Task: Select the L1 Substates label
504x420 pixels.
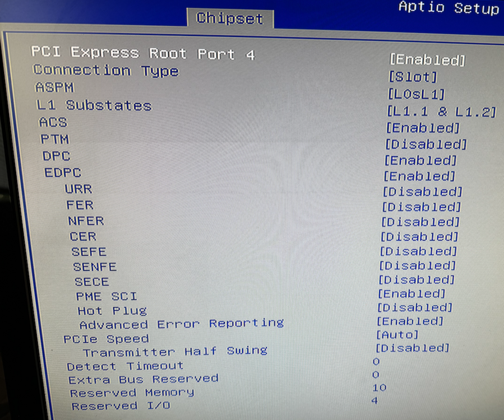Action: (x=94, y=105)
